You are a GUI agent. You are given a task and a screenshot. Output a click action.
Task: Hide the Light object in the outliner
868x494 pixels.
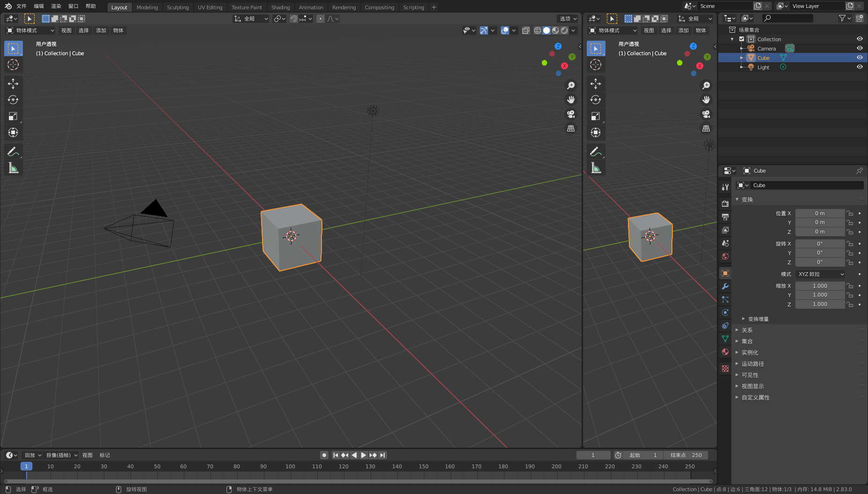[860, 67]
